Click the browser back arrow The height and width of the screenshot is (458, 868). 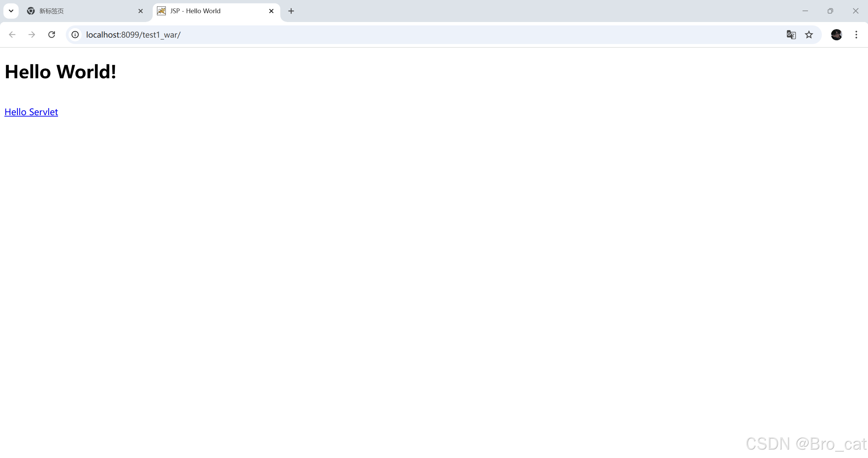[x=12, y=35]
